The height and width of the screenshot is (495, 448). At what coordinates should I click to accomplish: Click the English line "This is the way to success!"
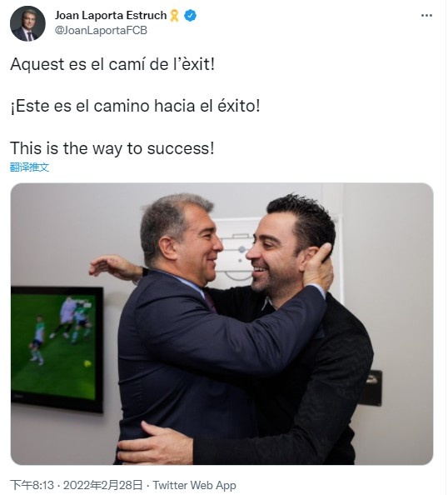112,148
